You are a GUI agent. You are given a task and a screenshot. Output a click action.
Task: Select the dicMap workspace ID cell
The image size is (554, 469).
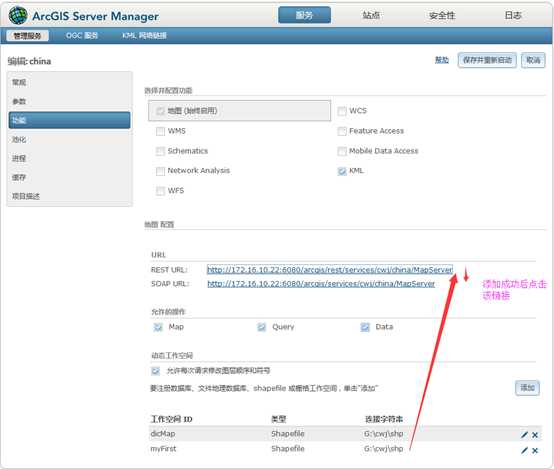tap(163, 434)
